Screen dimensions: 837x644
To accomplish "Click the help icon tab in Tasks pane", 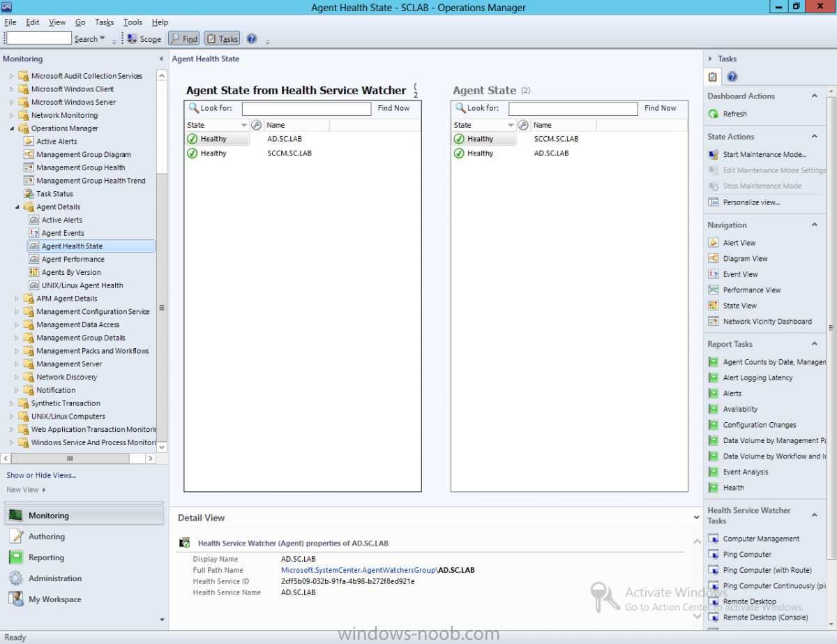I will tap(732, 77).
